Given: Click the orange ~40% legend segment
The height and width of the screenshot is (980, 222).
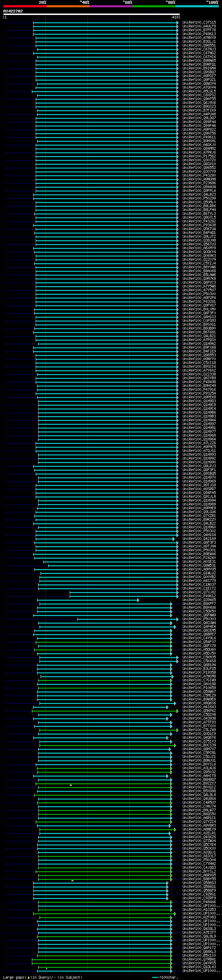Looking at the screenshot, I should tap(68, 6).
